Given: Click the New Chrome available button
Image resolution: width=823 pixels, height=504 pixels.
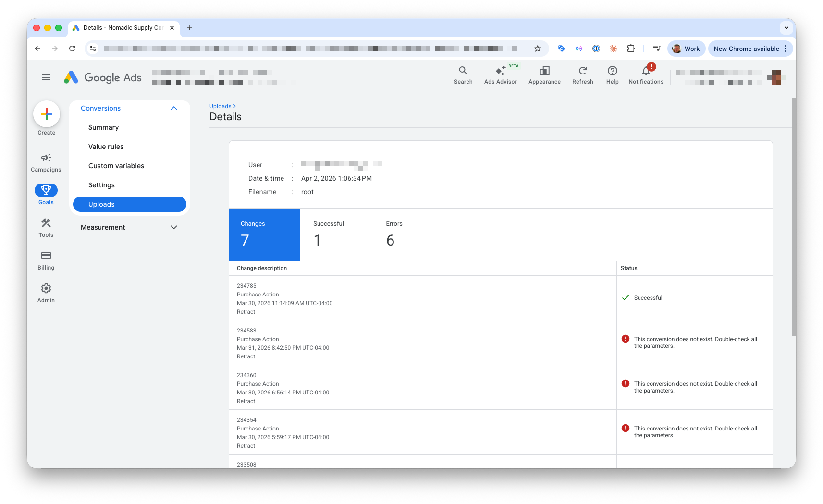Looking at the screenshot, I should [746, 48].
